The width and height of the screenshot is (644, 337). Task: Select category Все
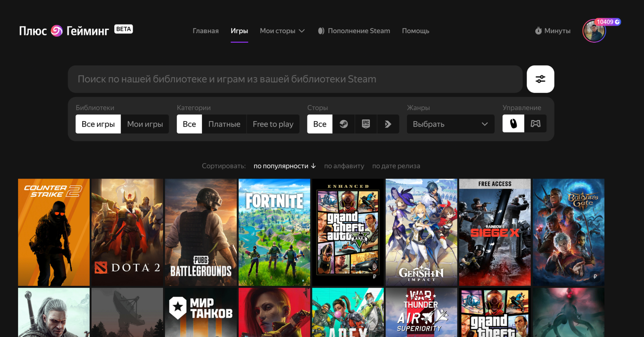(x=189, y=124)
